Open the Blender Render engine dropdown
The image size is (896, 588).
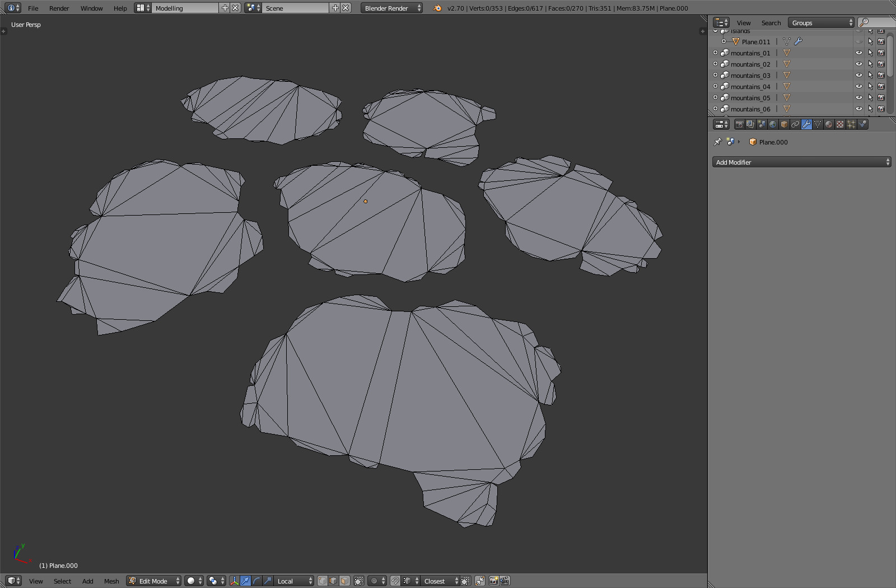coord(391,8)
